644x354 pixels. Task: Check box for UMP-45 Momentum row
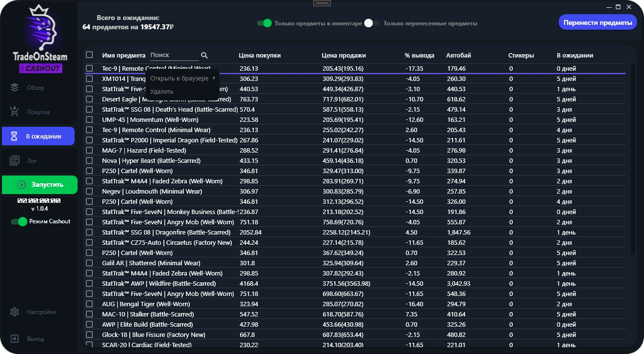point(89,119)
